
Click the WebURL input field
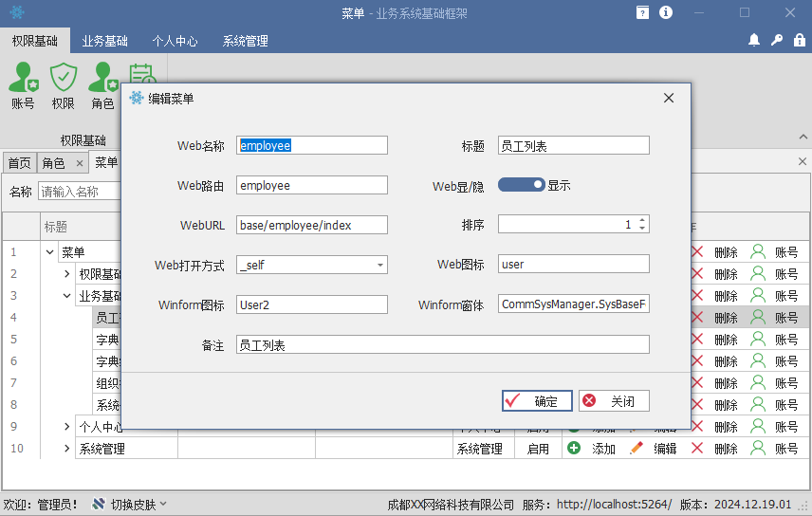coord(312,225)
